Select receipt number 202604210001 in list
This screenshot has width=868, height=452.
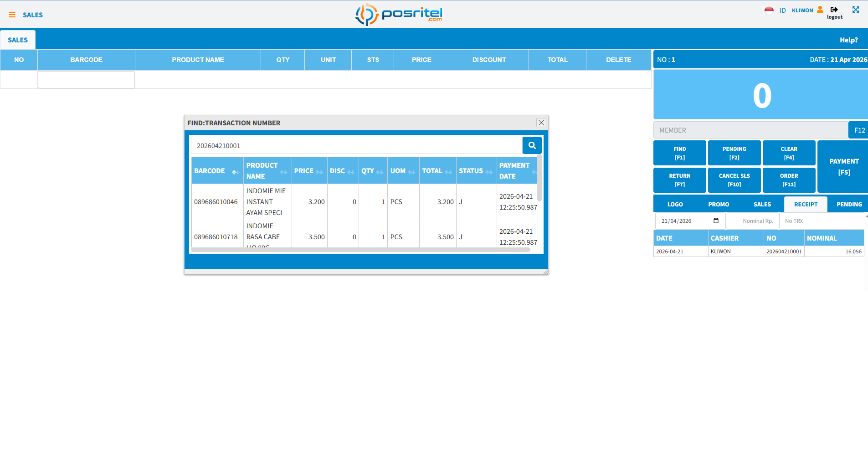784,252
